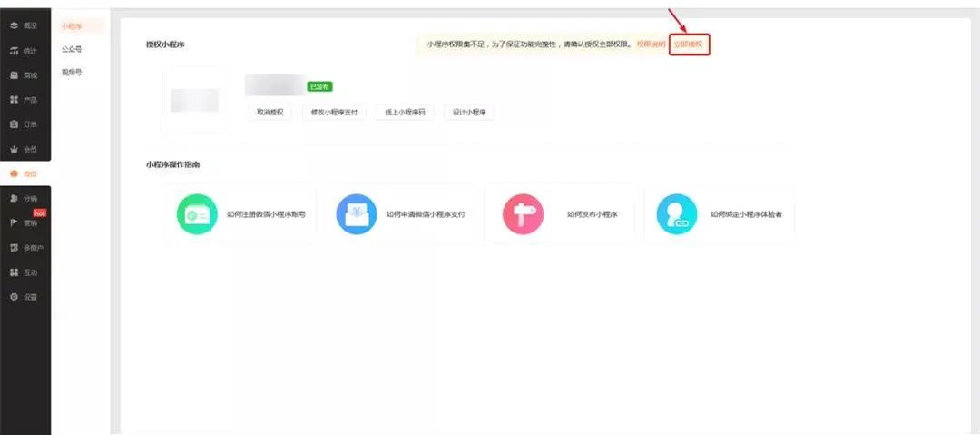Click the cyan 如何绑定小程序体验者 guide icon
Viewport: 980px width, 435px height.
coord(677,214)
